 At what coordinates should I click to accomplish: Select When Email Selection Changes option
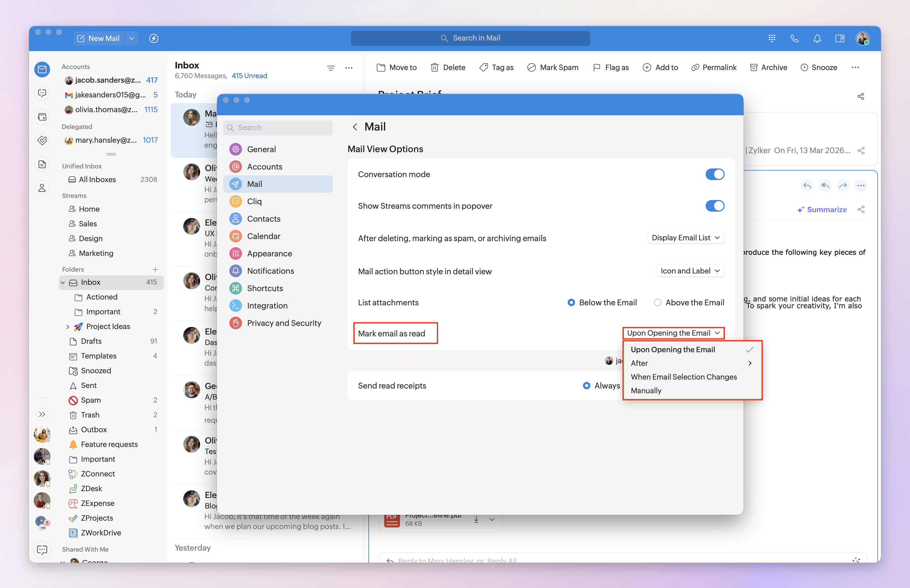pos(684,377)
